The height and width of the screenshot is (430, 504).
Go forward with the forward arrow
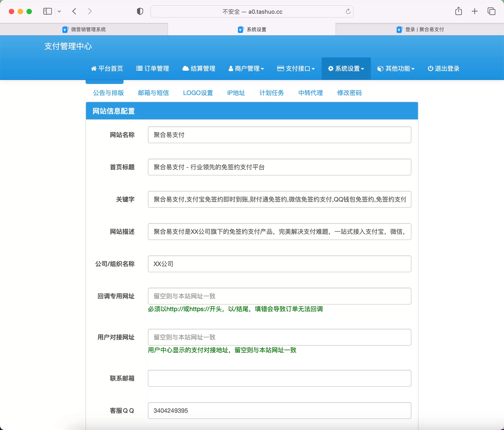[x=90, y=11]
